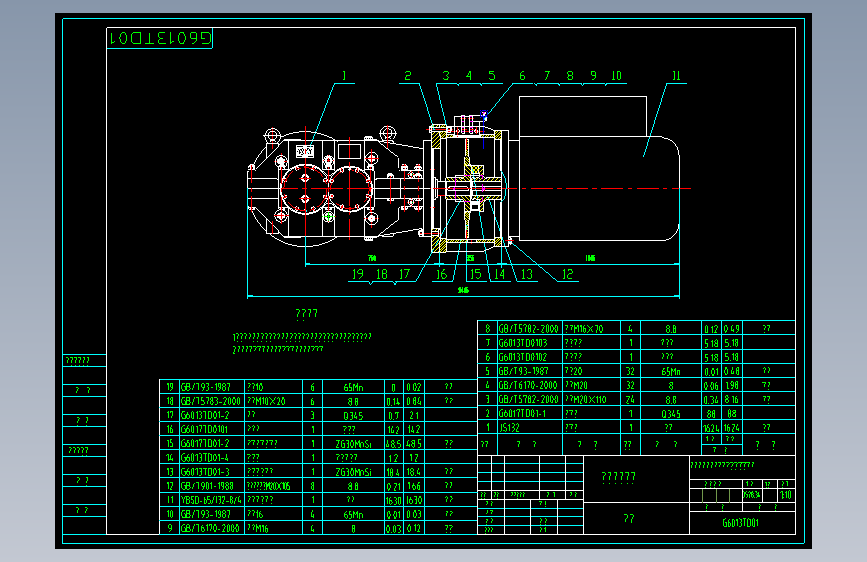Click the G6017TD01-2 part code in row 15
This screenshot has width=867, height=562.
[205, 444]
